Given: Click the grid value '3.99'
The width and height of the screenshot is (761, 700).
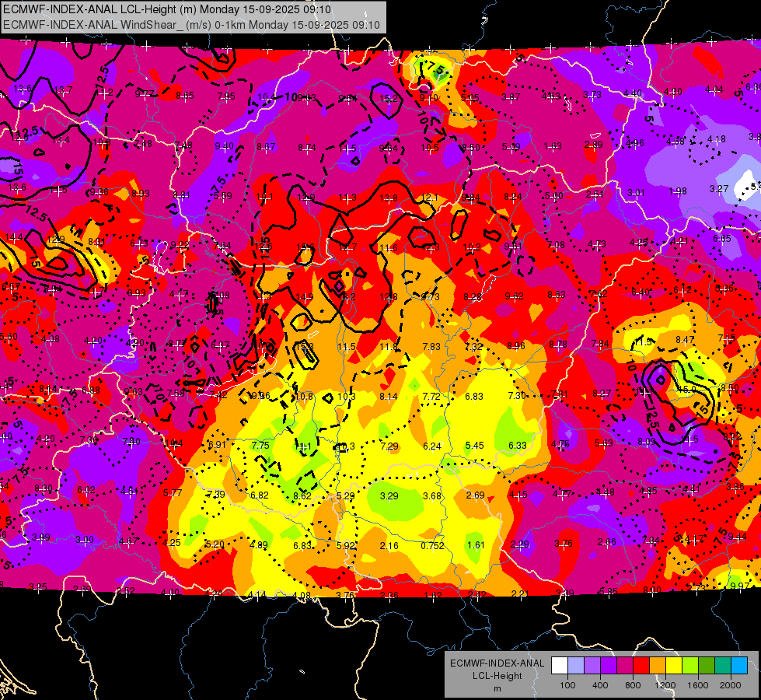Looking at the screenshot, I should pos(41,537).
